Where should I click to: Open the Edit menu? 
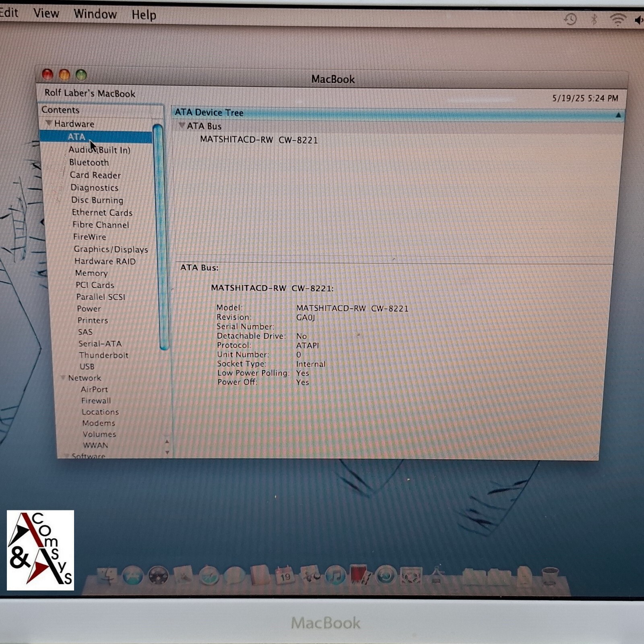pyautogui.click(x=9, y=12)
